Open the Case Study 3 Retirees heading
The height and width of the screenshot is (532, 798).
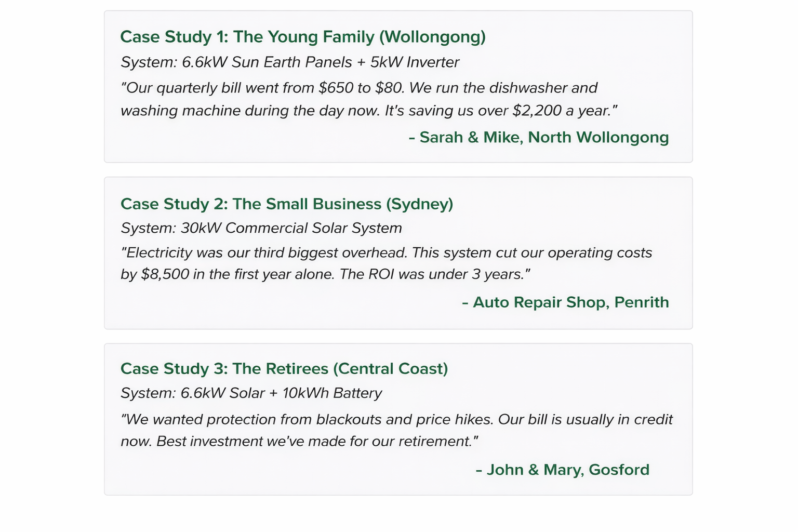pyautogui.click(x=284, y=369)
